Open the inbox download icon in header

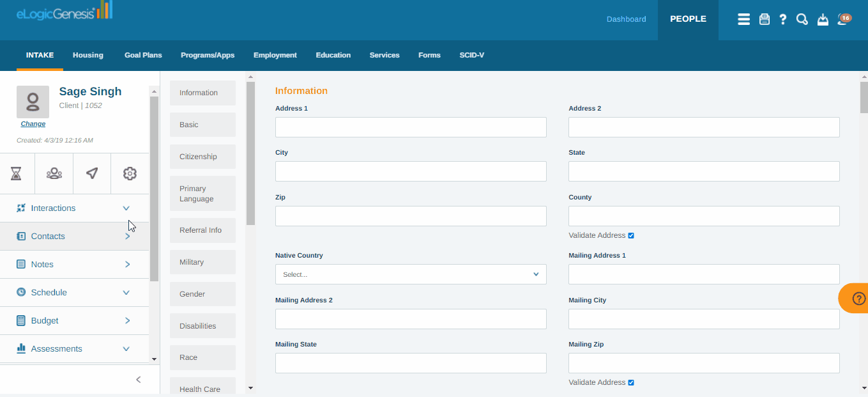[823, 20]
